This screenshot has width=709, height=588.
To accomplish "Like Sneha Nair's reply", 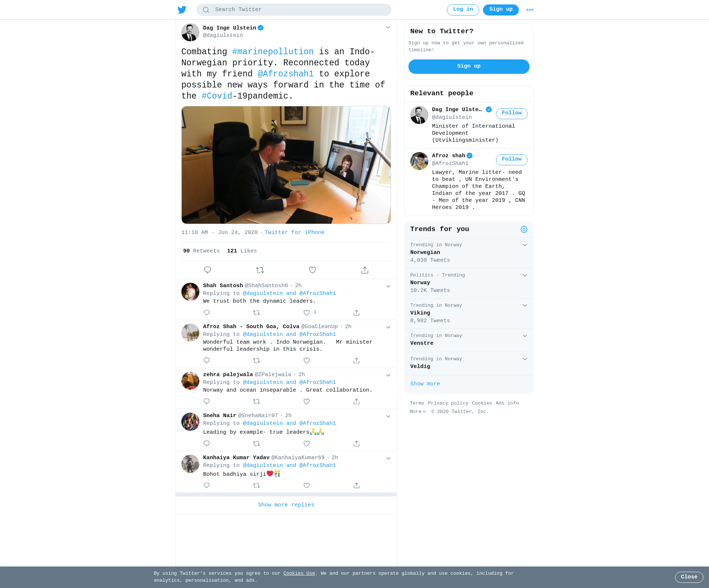I will [306, 444].
